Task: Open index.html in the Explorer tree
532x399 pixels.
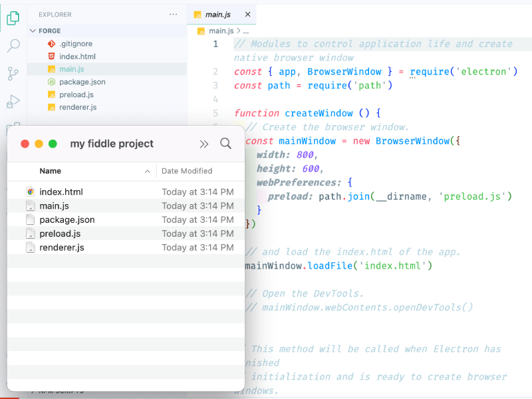Action: point(77,57)
